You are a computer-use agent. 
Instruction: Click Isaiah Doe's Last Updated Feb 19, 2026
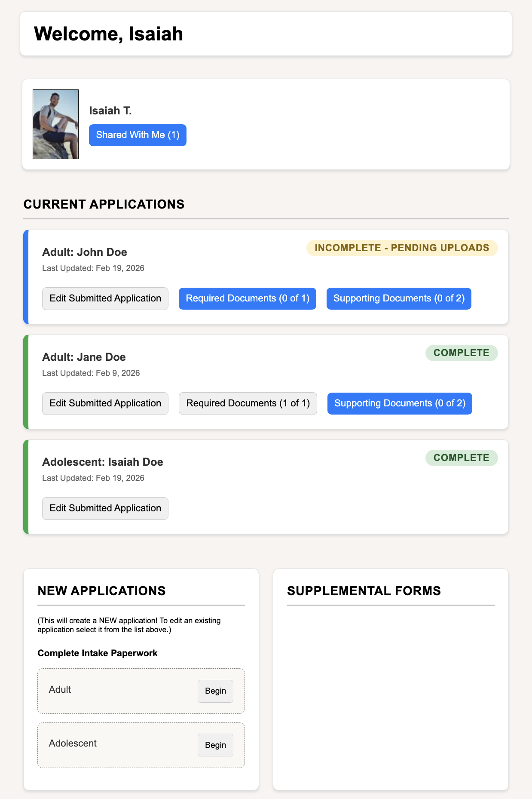[93, 478]
